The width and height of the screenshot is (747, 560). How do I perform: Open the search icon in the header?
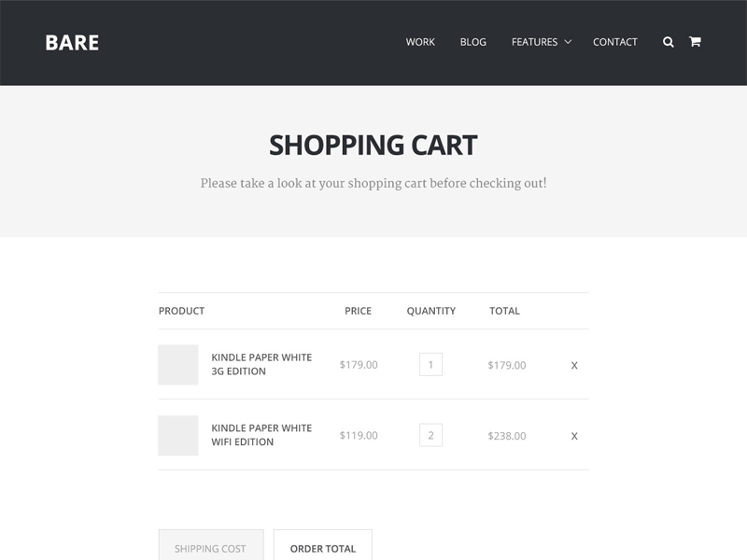666,42
